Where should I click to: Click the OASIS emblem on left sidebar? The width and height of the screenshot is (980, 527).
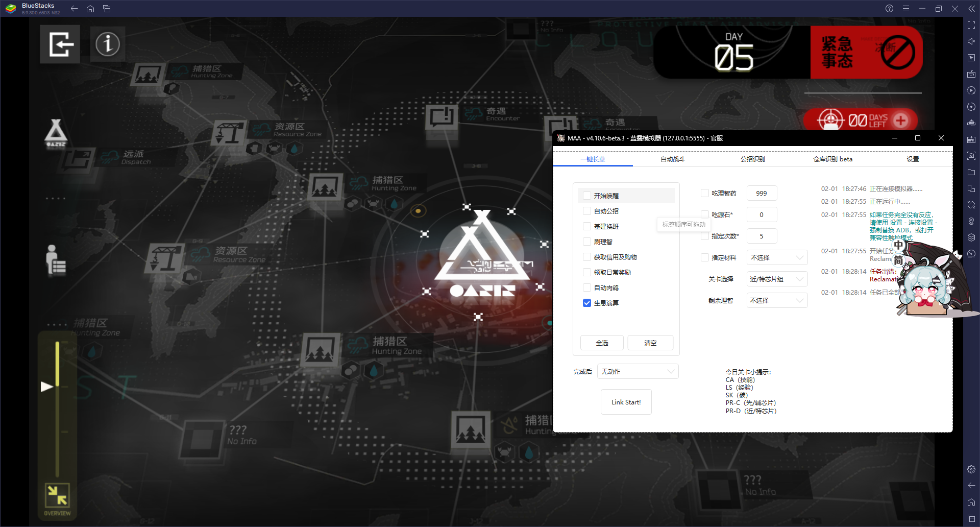pyautogui.click(x=56, y=133)
